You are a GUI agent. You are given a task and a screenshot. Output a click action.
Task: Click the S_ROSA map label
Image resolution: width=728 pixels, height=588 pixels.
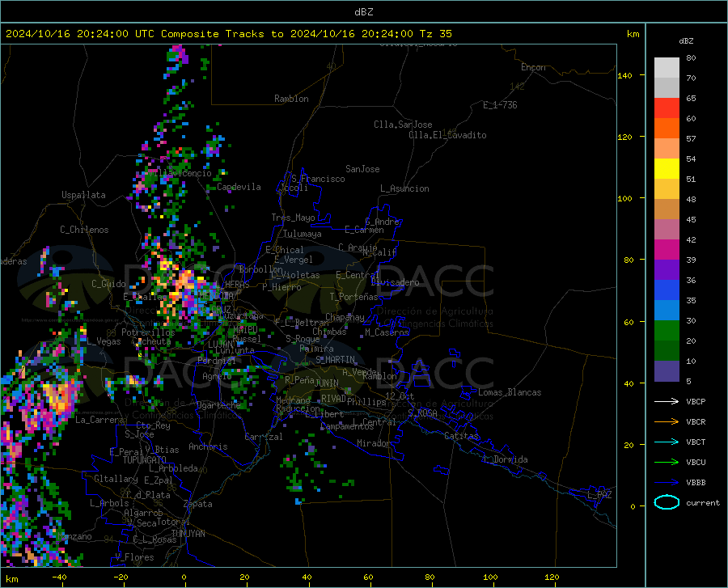coord(422,413)
